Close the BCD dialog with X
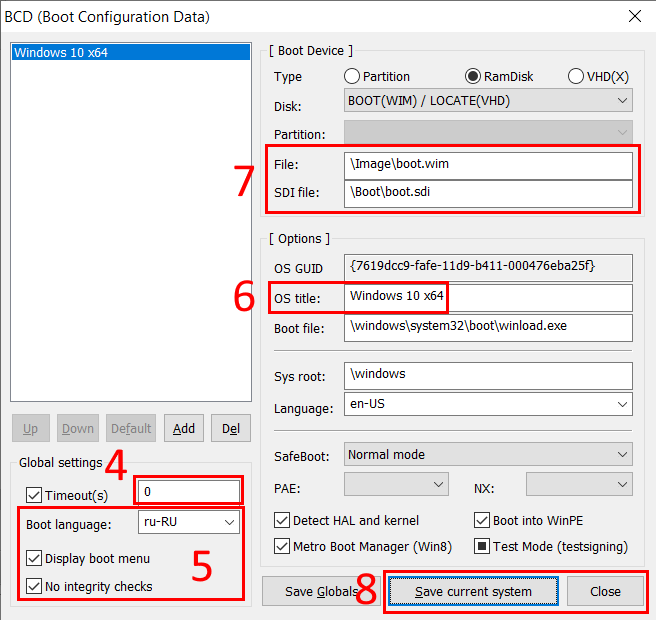Viewport: 656px width, 620px height. [x=635, y=16]
